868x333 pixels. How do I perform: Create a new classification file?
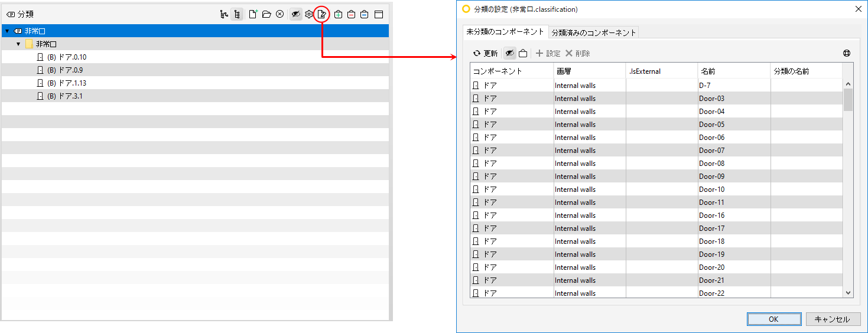(253, 14)
